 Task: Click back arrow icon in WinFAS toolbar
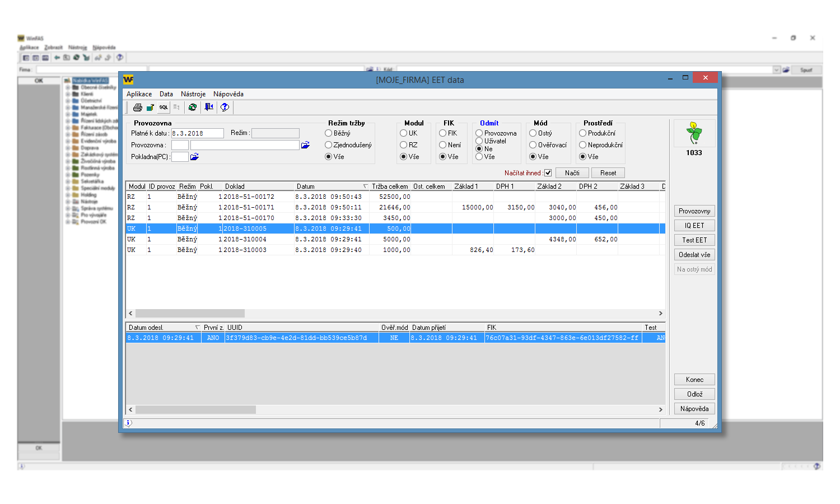[57, 58]
